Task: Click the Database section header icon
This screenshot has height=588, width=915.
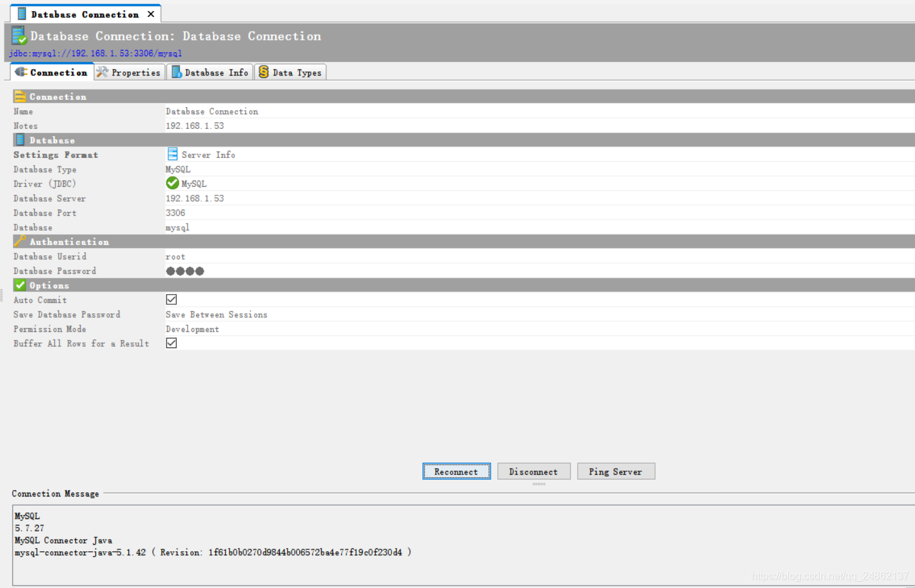Action: click(x=20, y=140)
